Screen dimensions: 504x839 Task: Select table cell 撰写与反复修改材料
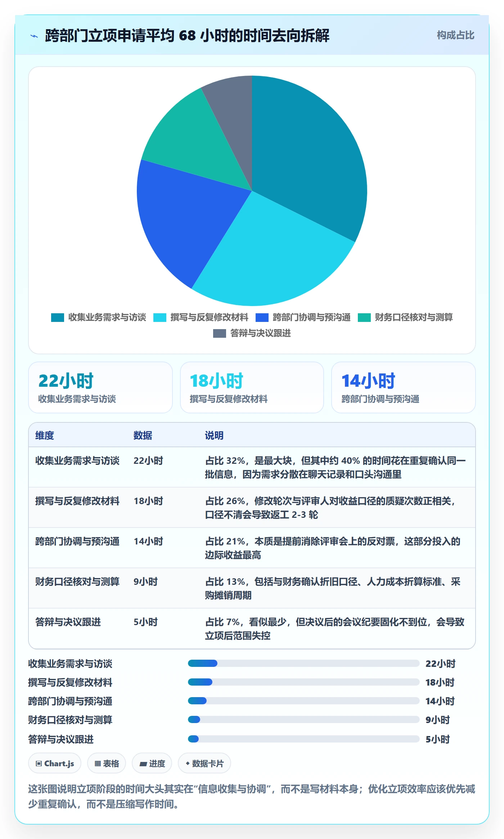click(x=77, y=501)
